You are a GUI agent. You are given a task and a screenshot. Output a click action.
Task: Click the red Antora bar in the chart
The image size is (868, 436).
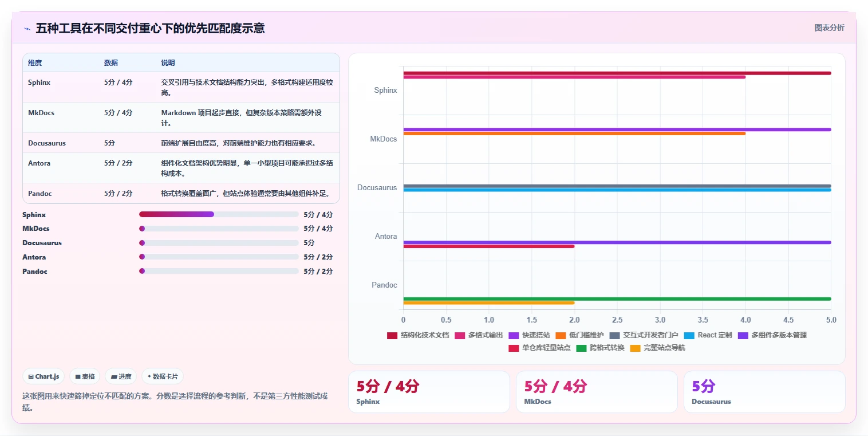click(x=489, y=246)
